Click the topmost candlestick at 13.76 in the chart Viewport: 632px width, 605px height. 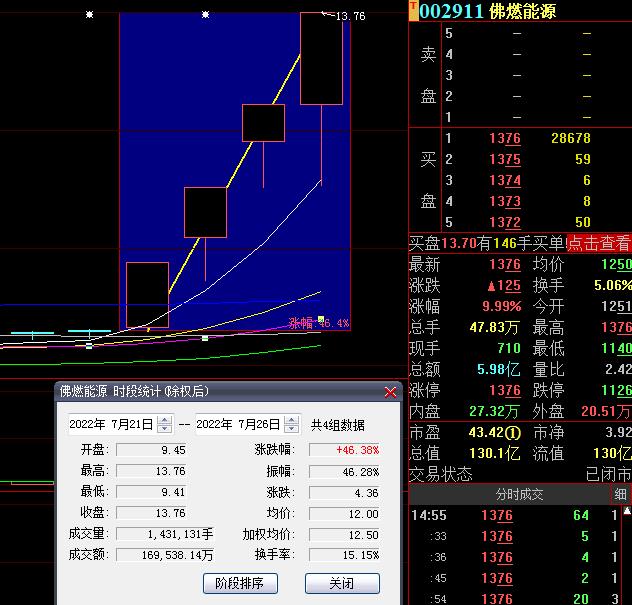[321, 58]
